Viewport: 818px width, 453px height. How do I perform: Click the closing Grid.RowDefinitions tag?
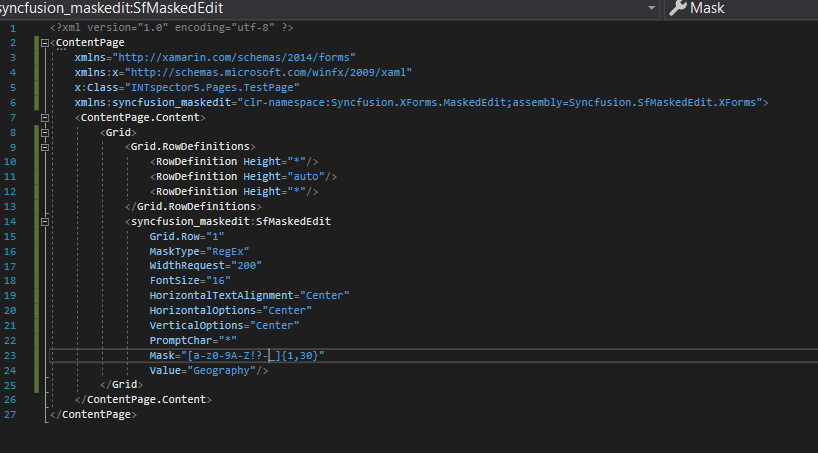194,207
